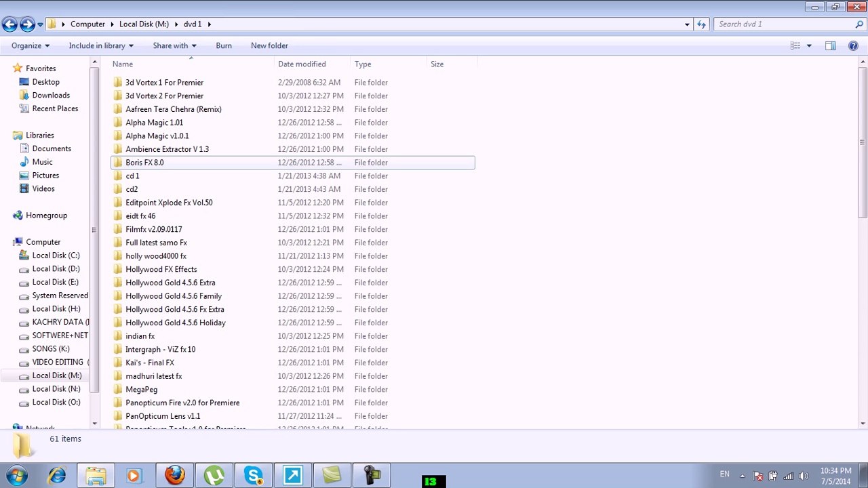Viewport: 868px width, 488px height.
Task: Click the taskbar clock showing 10:34 PM
Action: (835, 476)
